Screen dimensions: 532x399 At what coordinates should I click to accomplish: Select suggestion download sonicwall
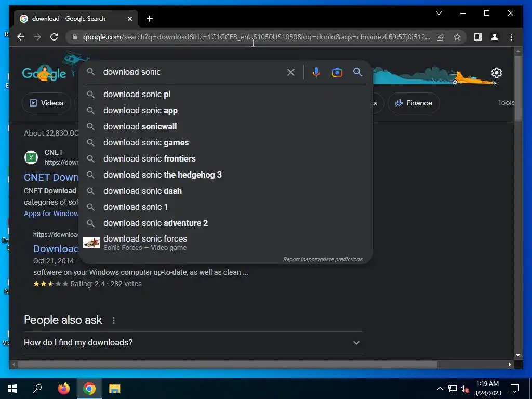[225, 127]
